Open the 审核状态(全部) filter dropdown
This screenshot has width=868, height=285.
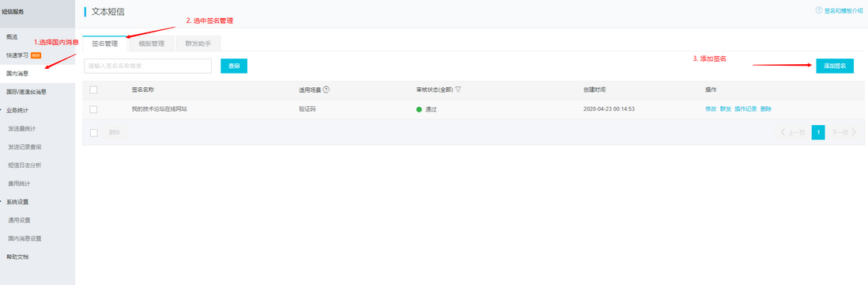click(435, 89)
